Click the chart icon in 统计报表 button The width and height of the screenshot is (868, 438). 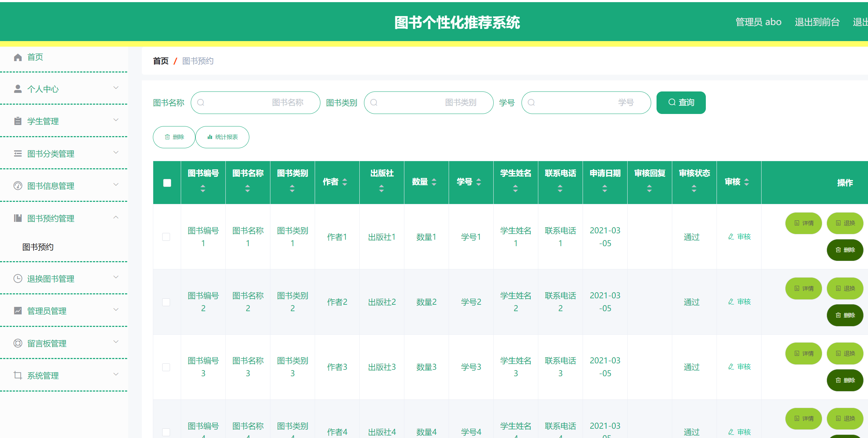pyautogui.click(x=210, y=137)
